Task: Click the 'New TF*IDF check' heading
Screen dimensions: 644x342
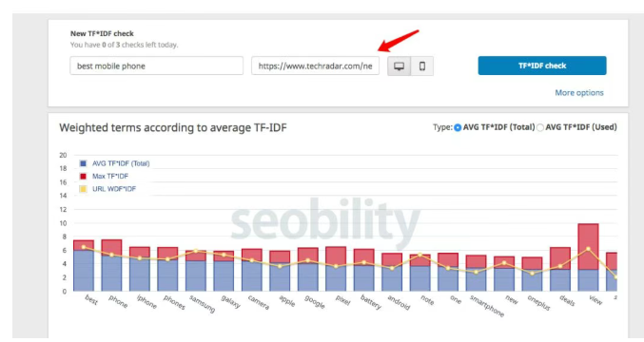Action: point(102,33)
